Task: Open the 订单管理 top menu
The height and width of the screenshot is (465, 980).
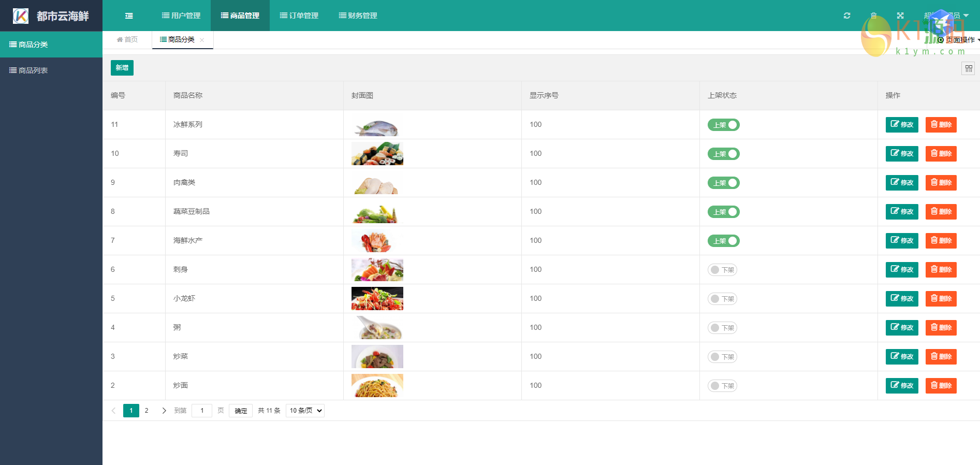Action: point(299,16)
